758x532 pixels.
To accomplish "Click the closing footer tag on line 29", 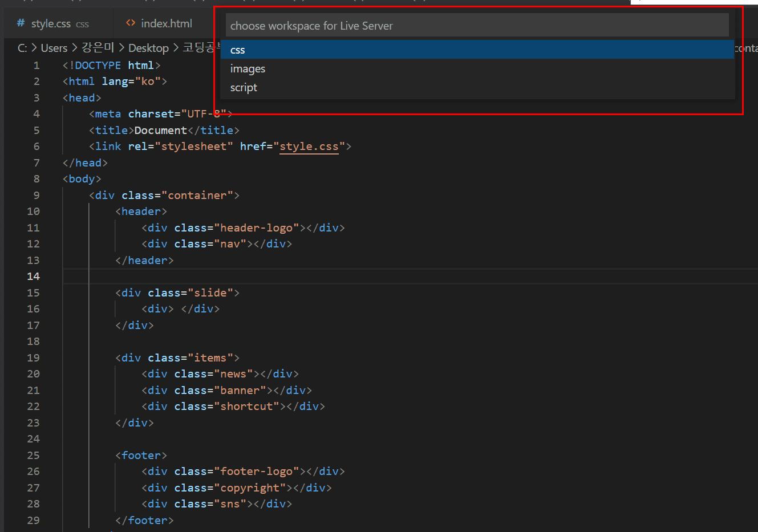I will 144,521.
